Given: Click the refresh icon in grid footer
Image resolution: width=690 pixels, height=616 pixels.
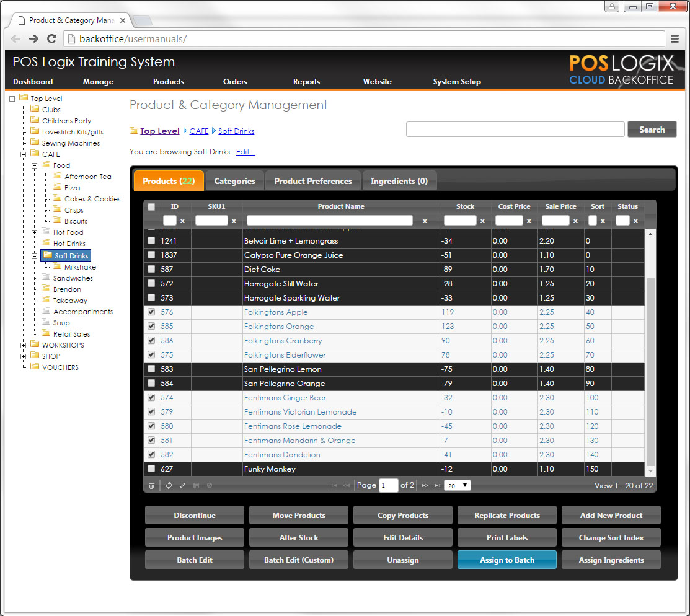Looking at the screenshot, I should pyautogui.click(x=169, y=486).
